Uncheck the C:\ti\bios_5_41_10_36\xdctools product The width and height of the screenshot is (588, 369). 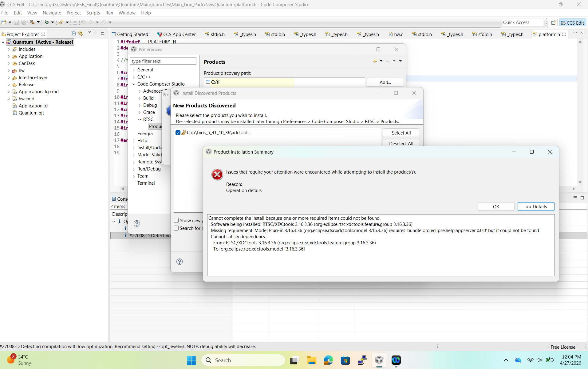(x=178, y=133)
